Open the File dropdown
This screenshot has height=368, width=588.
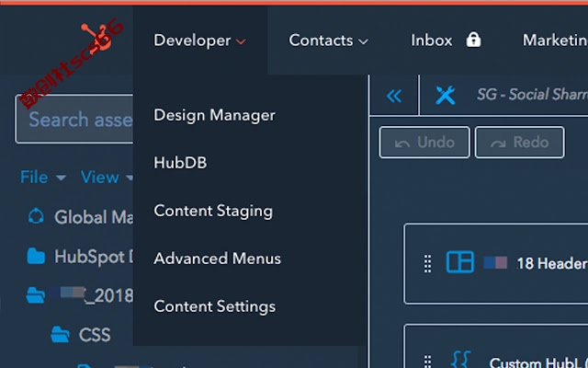(x=43, y=177)
